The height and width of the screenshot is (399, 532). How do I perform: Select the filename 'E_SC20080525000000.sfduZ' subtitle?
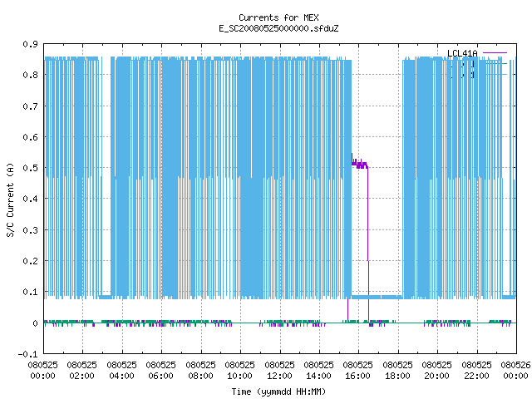(x=278, y=28)
